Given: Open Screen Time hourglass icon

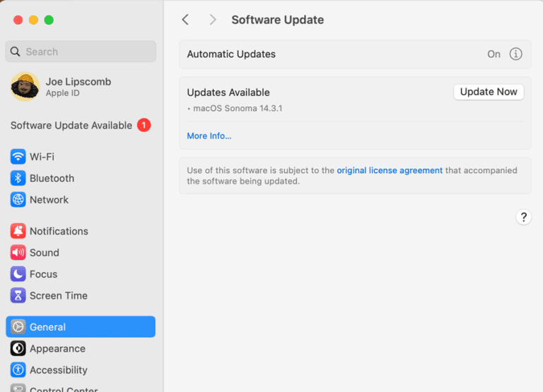Looking at the screenshot, I should [18, 295].
